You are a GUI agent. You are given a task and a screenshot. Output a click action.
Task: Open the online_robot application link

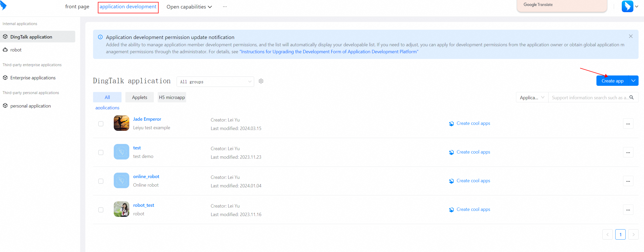click(x=146, y=176)
